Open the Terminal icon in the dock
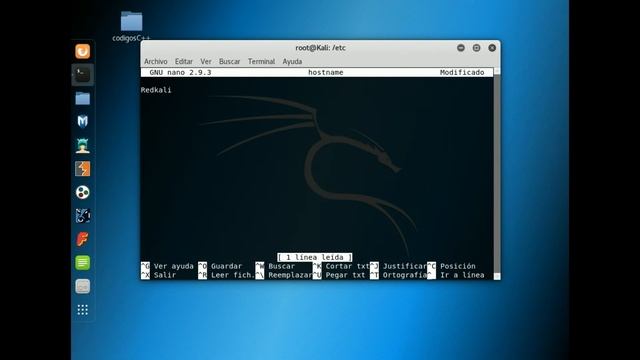 [82, 75]
